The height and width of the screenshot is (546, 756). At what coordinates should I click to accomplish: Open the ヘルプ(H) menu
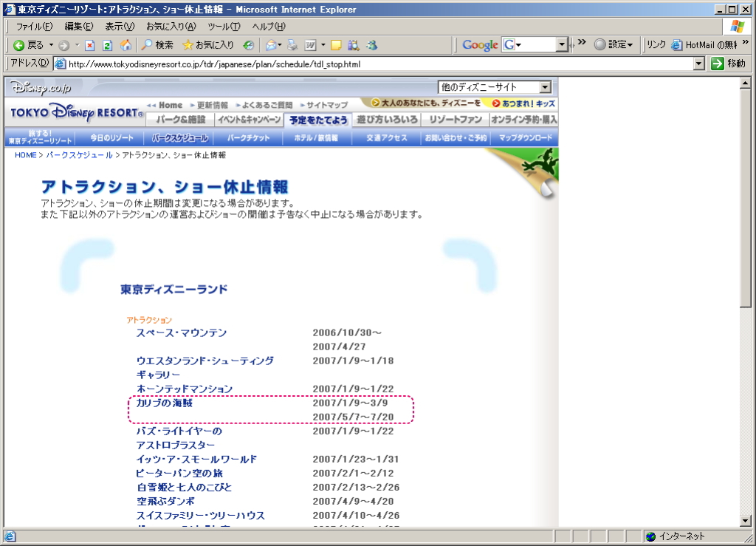[x=269, y=27]
